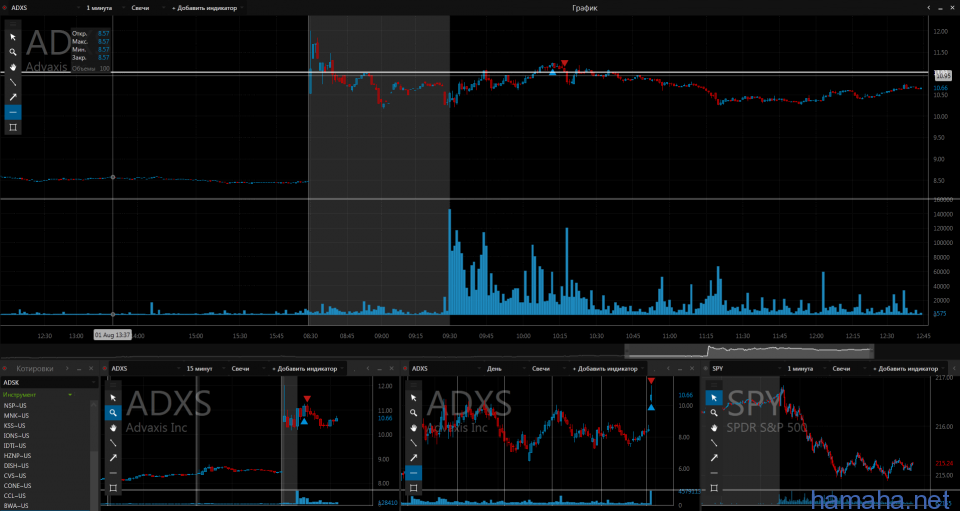
Task: Open the Свечи chart type dropdown in top chart
Action: pos(147,8)
